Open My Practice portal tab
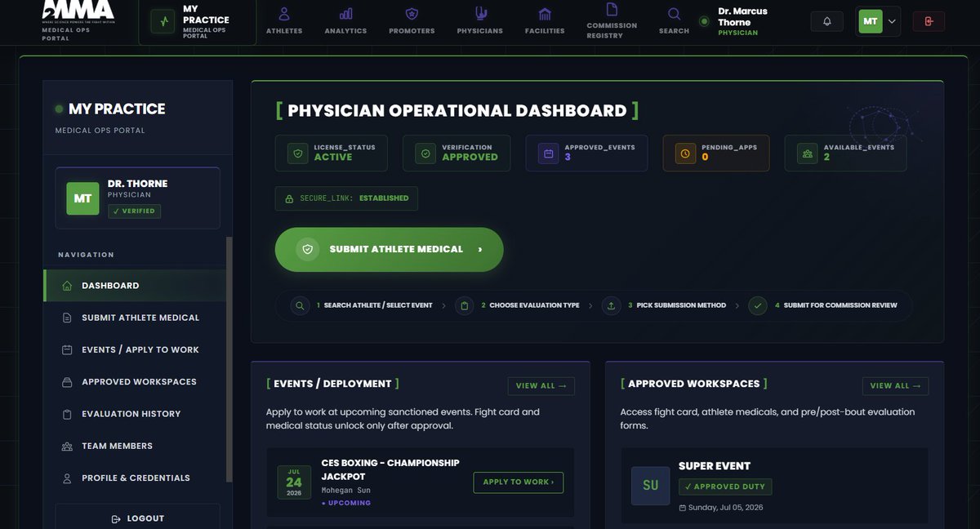Screen dimensions: 980x529 point(197,21)
